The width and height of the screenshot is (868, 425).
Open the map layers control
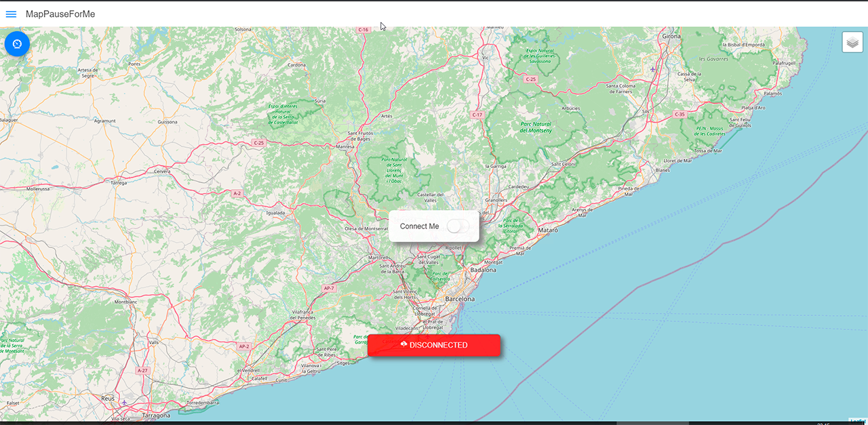852,42
